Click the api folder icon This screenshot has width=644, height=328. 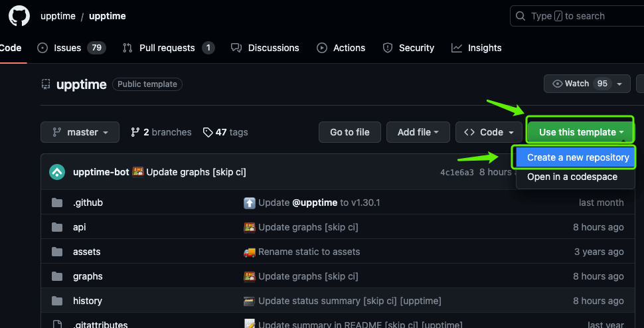(x=56, y=228)
